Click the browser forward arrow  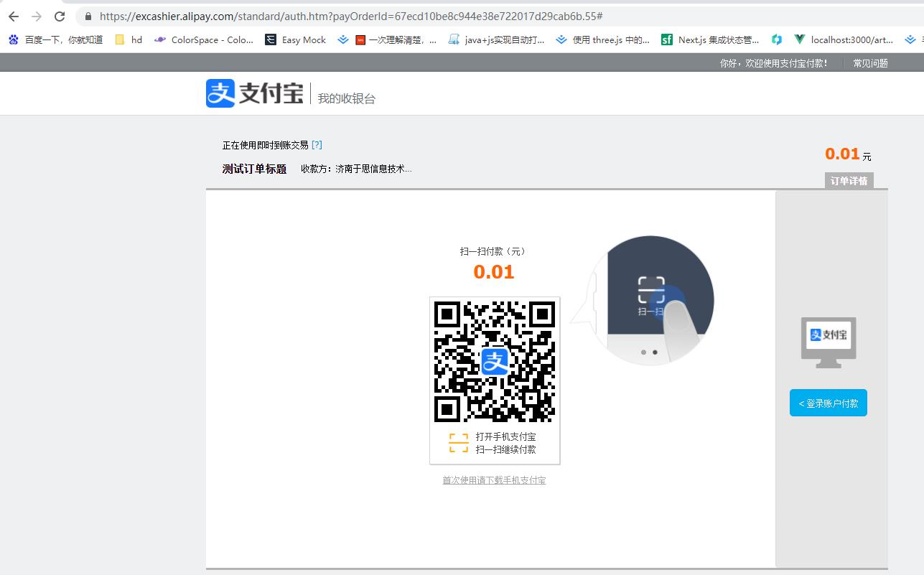[x=37, y=16]
